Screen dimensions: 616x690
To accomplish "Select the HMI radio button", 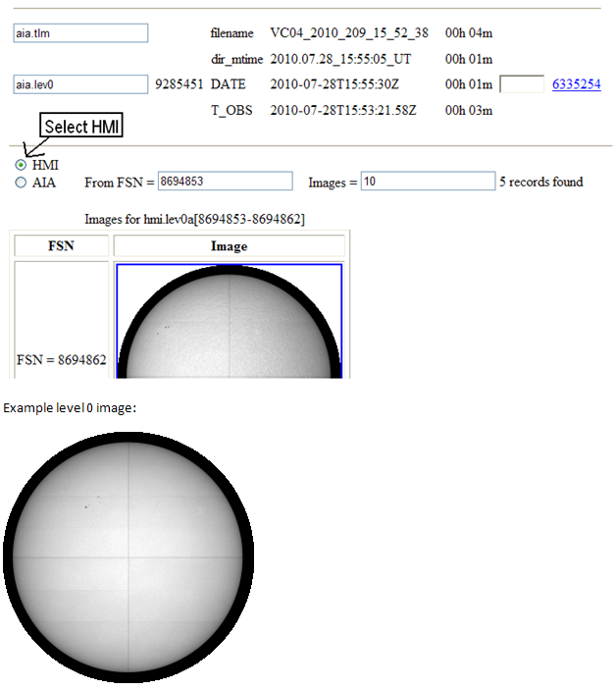I will point(21,165).
